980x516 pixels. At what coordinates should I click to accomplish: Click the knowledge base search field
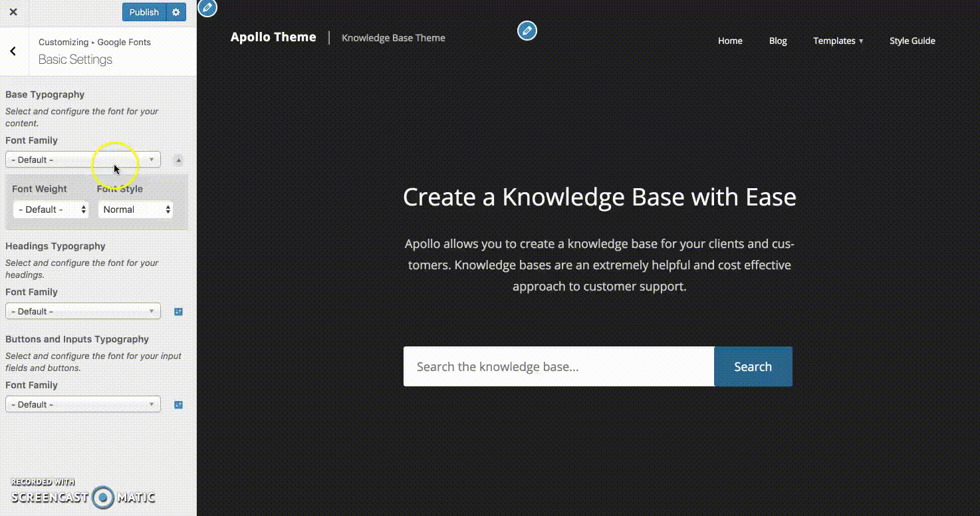click(558, 366)
